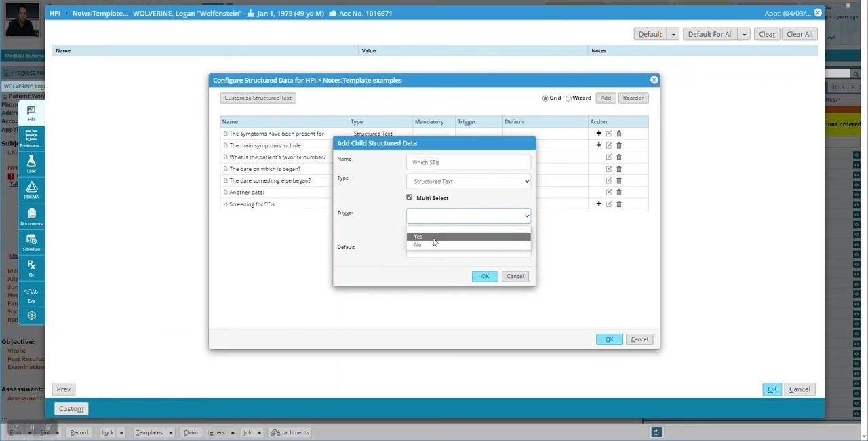
Task: Click the Reorder button
Action: coord(633,98)
